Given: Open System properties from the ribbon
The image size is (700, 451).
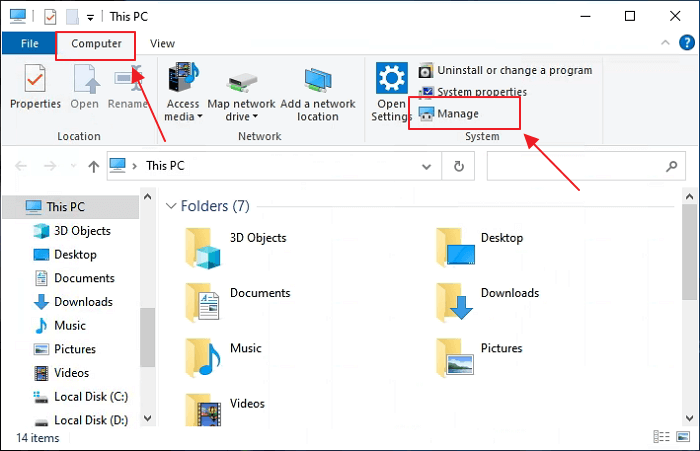Looking at the screenshot, I should pyautogui.click(x=473, y=92).
